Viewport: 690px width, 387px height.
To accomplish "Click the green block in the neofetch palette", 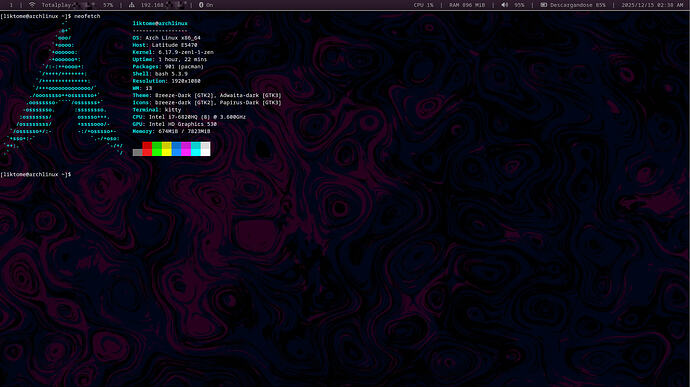I will click(157, 149).
